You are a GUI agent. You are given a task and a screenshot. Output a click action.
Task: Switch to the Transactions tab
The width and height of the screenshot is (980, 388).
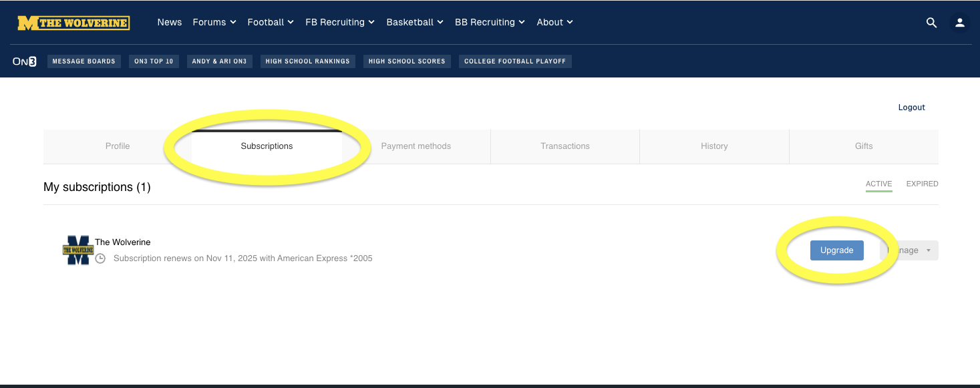pyautogui.click(x=565, y=146)
